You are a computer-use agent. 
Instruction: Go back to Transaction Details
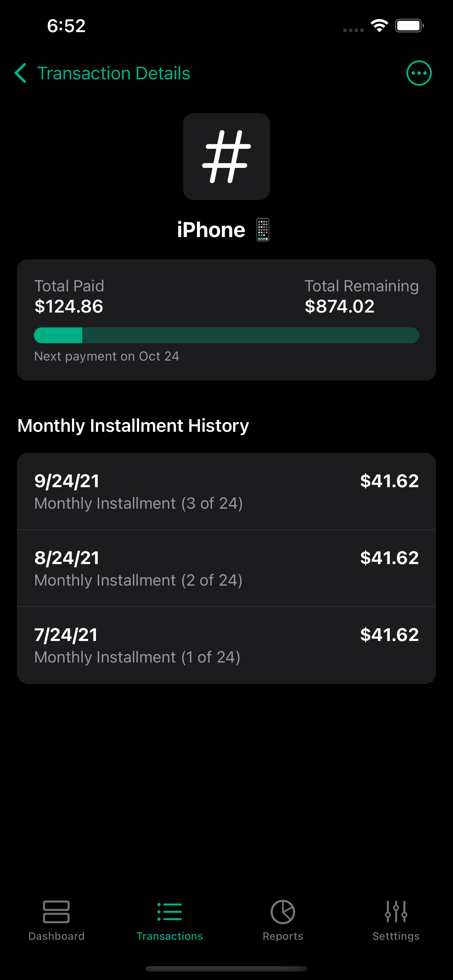click(x=113, y=73)
